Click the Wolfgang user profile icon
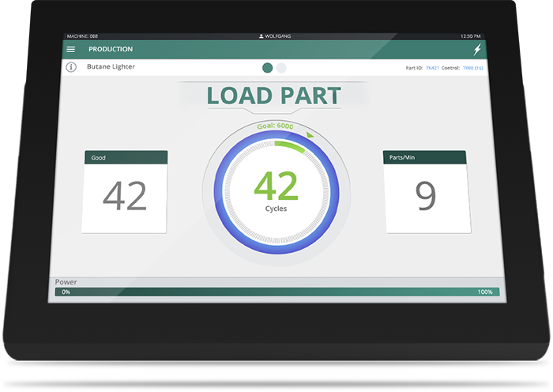 pyautogui.click(x=261, y=36)
